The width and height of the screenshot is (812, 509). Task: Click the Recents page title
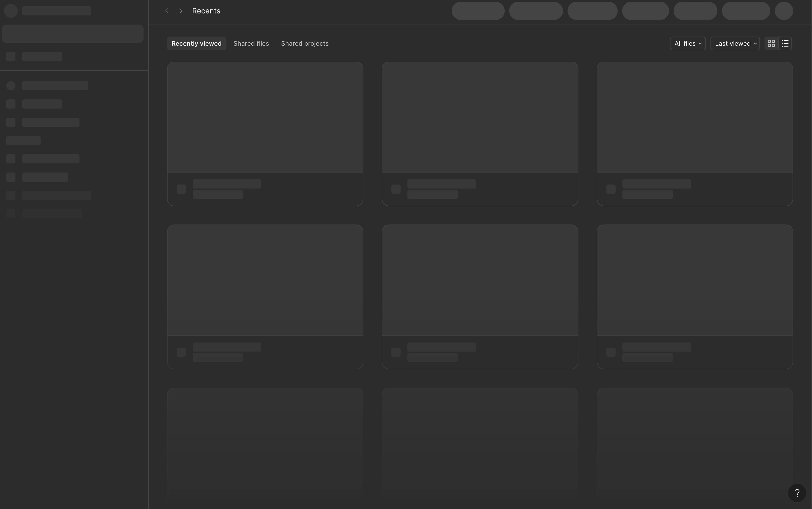point(206,11)
